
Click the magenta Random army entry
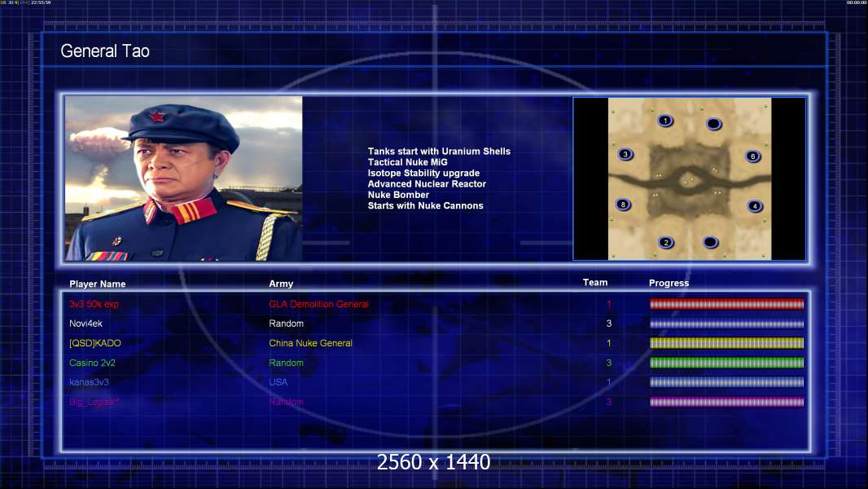tap(286, 402)
